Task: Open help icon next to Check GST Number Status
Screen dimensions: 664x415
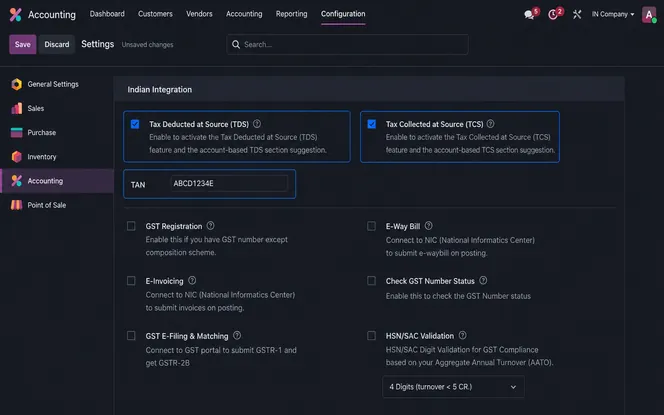Action: click(x=483, y=280)
